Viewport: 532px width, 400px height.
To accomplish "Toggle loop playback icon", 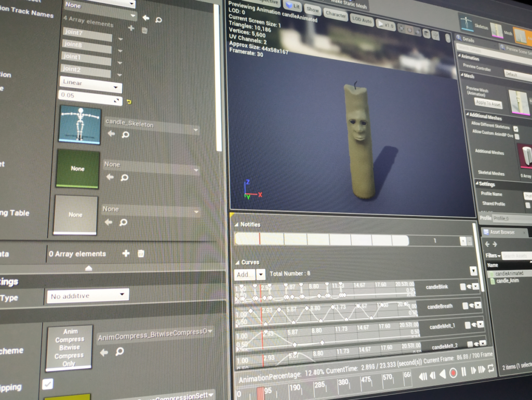I will [490, 368].
